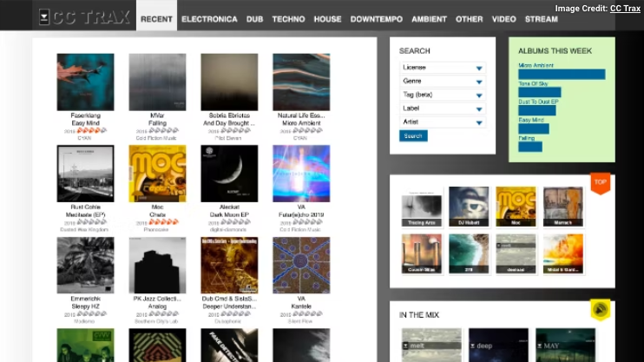This screenshot has width=644, height=362.
Task: Click the Tons Of Sky chart bar
Action: [539, 92]
